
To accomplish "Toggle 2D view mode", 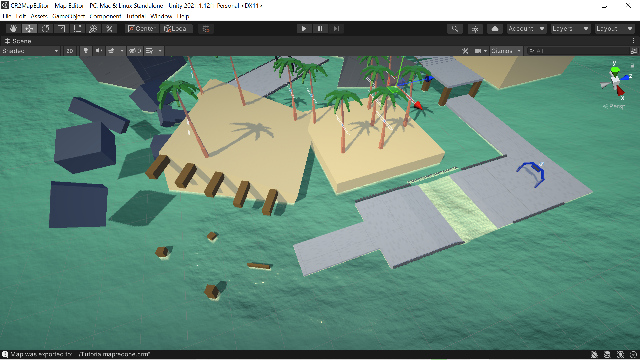I will coord(70,51).
